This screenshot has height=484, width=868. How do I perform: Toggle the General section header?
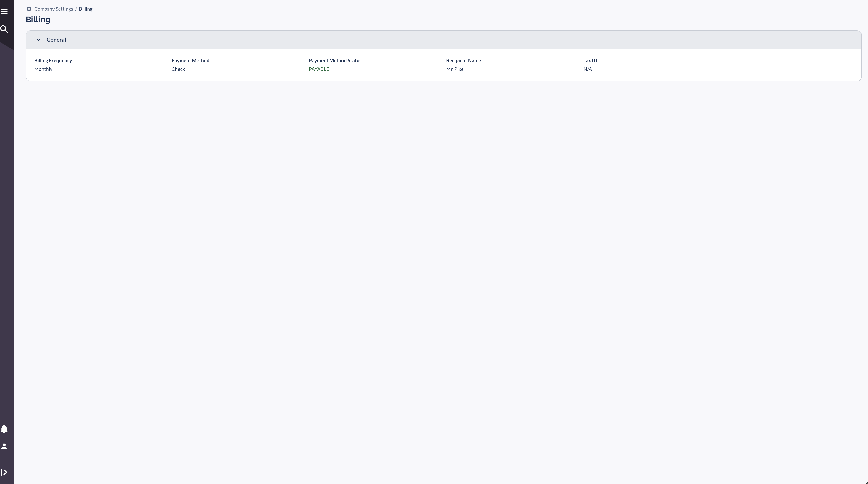(56, 39)
